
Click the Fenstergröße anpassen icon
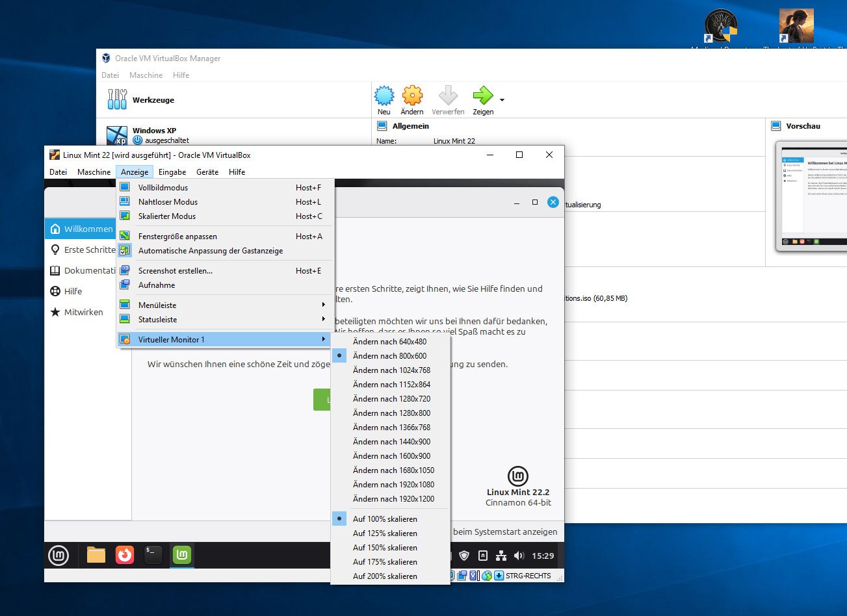point(125,236)
